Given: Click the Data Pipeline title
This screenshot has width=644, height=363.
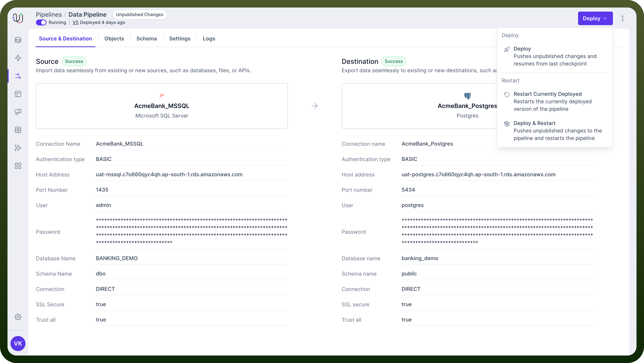Looking at the screenshot, I should (x=87, y=15).
